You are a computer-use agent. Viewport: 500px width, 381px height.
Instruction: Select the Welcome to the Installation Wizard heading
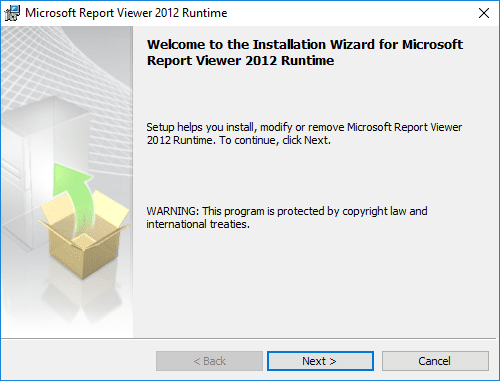coord(305,52)
